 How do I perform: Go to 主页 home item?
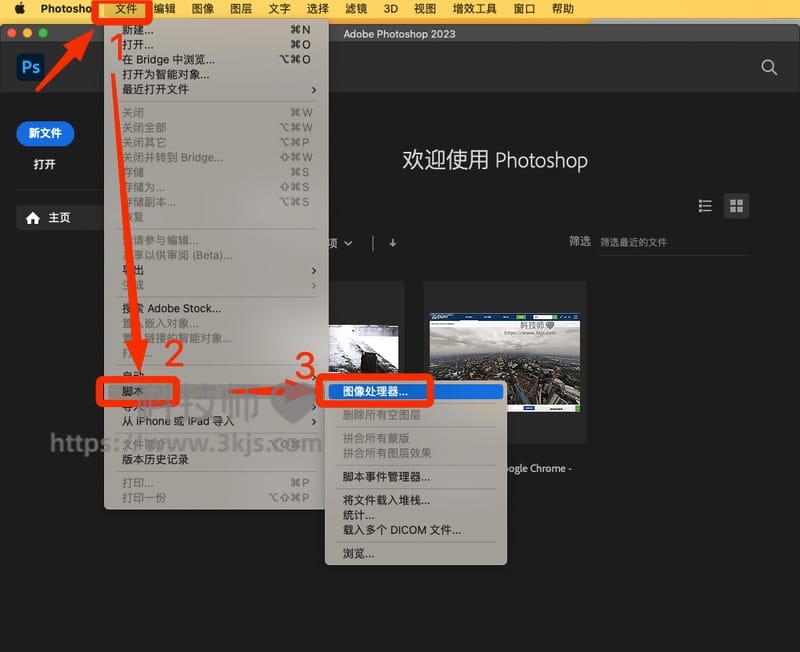pyautogui.click(x=59, y=218)
